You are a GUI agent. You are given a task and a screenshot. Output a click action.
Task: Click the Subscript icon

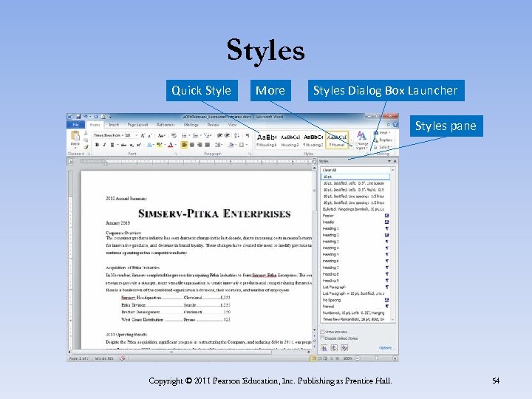pyautogui.click(x=132, y=145)
